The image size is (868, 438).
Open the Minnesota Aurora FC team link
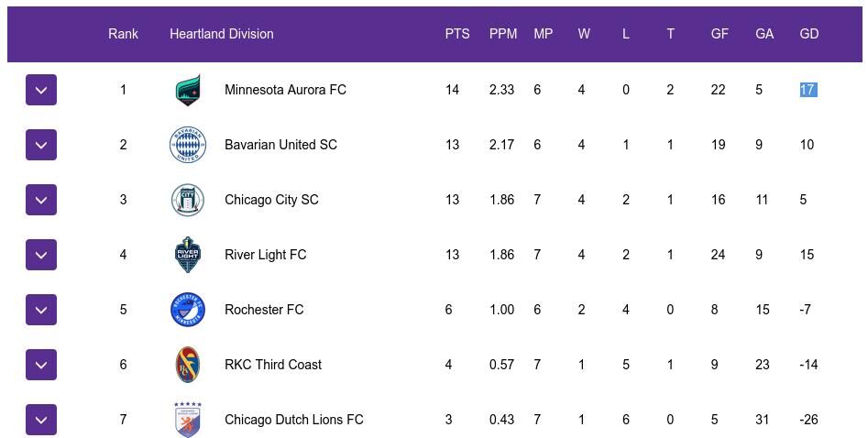pyautogui.click(x=285, y=90)
